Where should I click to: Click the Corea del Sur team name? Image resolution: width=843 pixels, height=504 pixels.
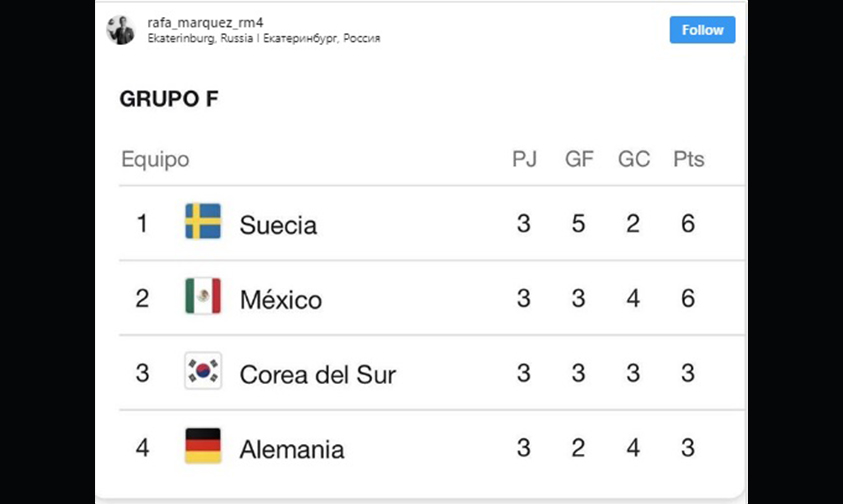click(x=318, y=374)
